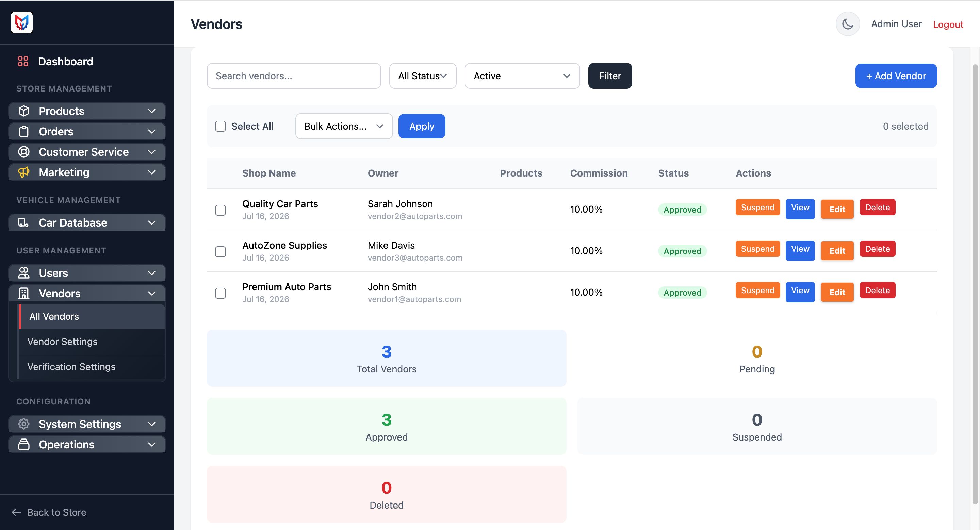Open Verification Settings submenu item
The image size is (980, 530).
[71, 366]
